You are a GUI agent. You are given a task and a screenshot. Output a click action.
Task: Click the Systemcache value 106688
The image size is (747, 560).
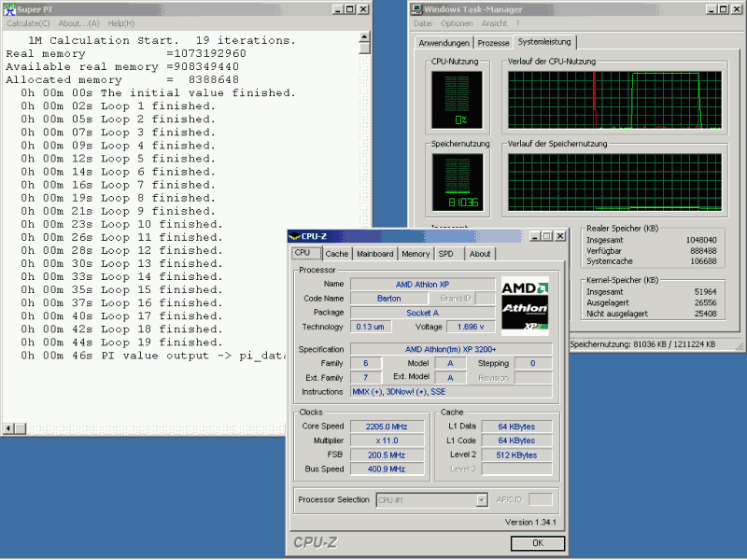(x=703, y=261)
